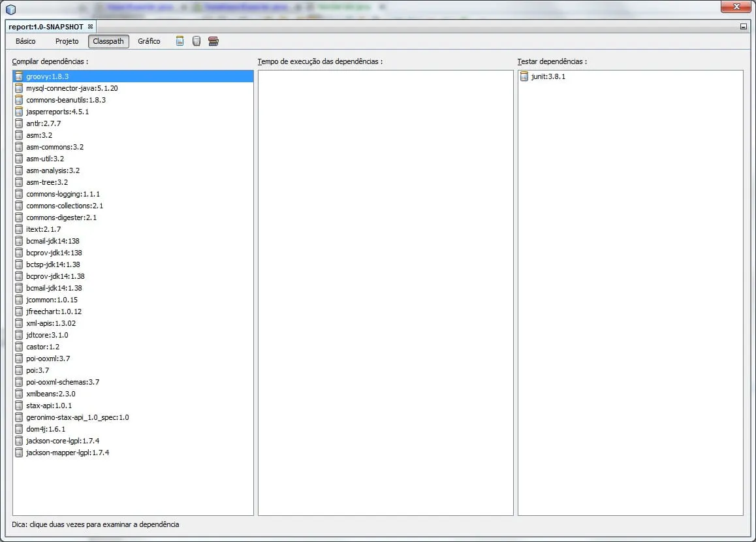This screenshot has width=756, height=542.
Task: Minimize the editor panel with the small square button
Action: (x=743, y=27)
